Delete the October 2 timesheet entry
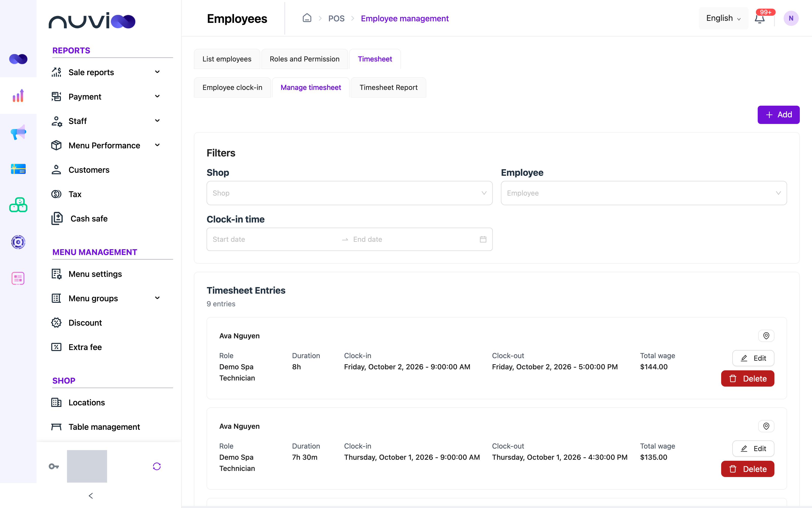The image size is (812, 508). click(x=748, y=379)
